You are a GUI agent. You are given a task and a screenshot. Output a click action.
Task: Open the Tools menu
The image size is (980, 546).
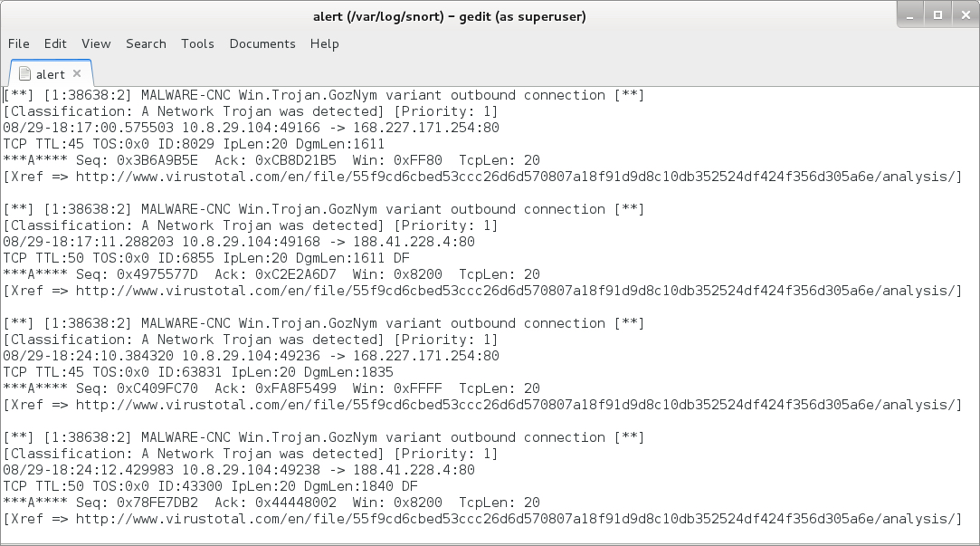[x=197, y=43]
